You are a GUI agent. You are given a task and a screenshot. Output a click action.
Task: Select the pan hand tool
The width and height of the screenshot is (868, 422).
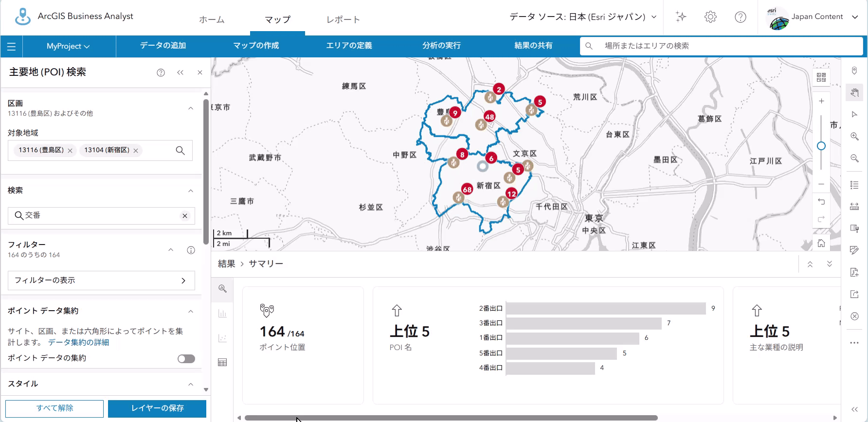pos(854,92)
